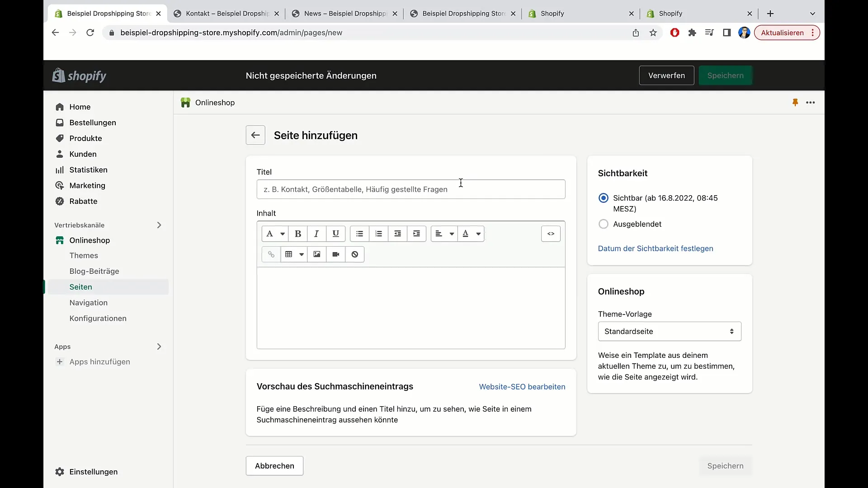Open the three-dot menu beside the pin

click(x=811, y=103)
